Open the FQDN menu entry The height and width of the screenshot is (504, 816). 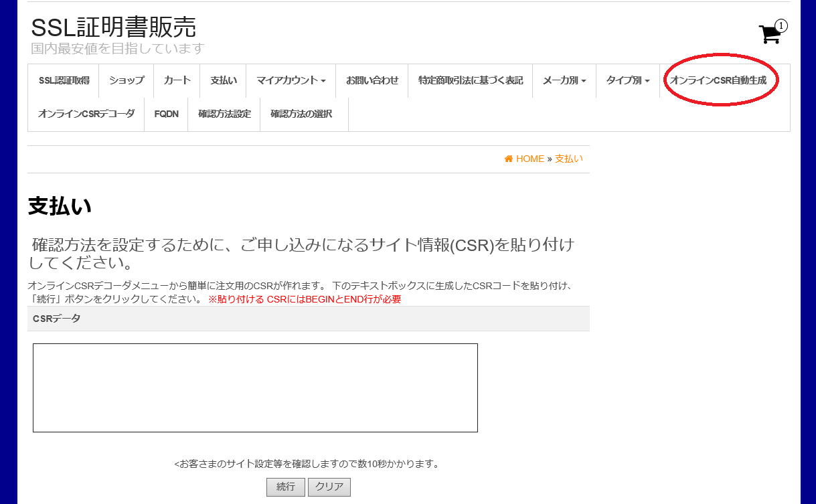[x=165, y=114]
